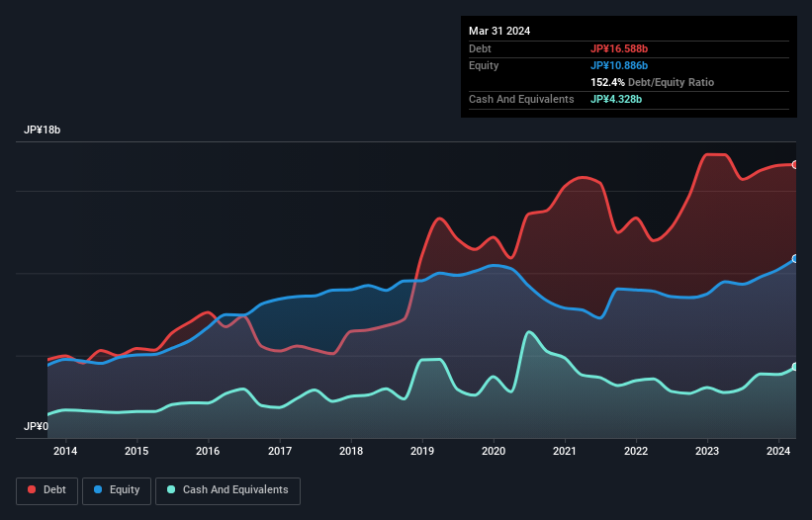The image size is (812, 520).
Task: Select the 2014 x-axis label
Action: pos(65,451)
